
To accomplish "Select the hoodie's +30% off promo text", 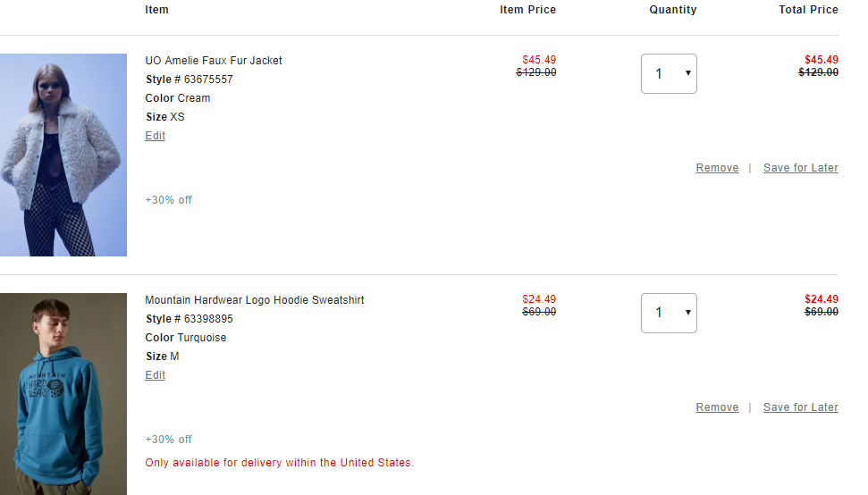I will [x=168, y=439].
